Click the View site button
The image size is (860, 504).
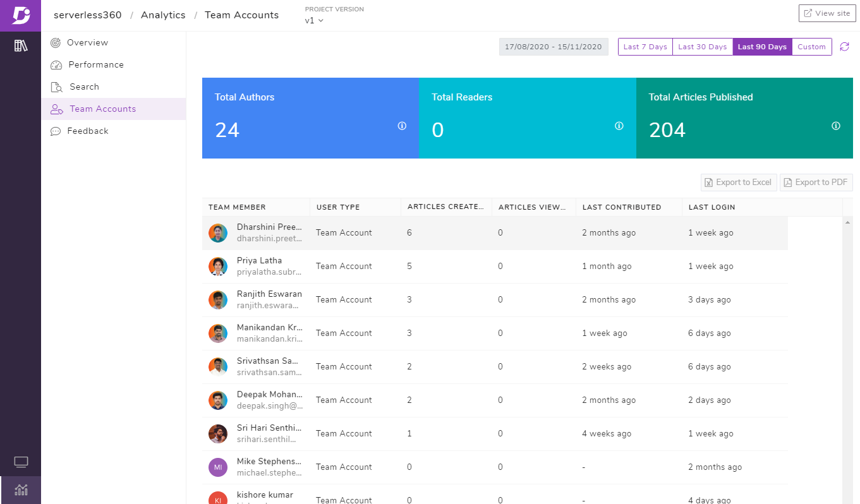[x=827, y=13]
